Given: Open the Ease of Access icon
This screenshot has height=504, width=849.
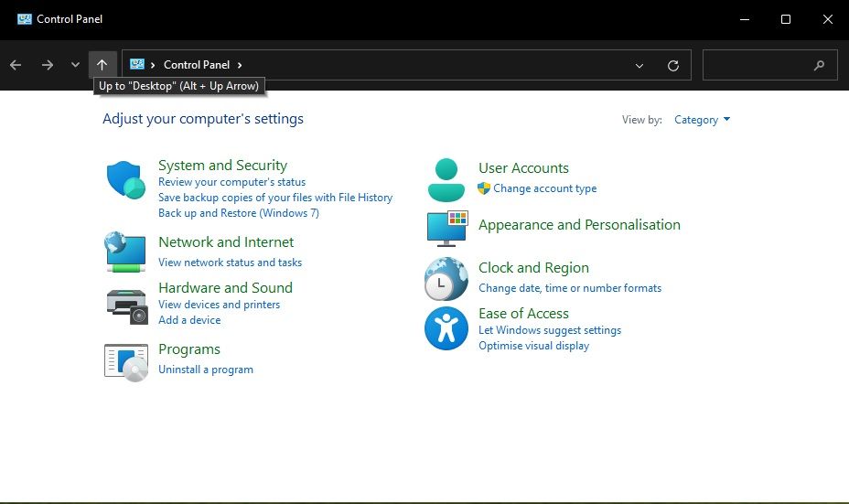Looking at the screenshot, I should click(x=446, y=328).
